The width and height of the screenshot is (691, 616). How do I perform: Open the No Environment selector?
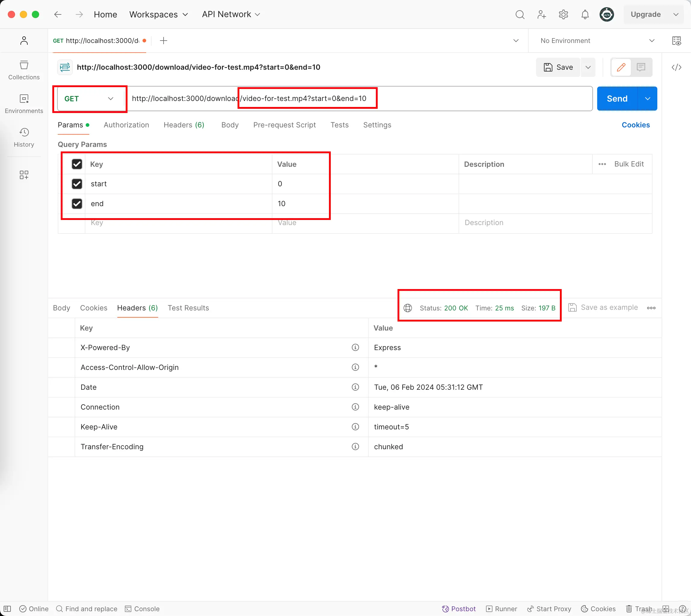(597, 41)
